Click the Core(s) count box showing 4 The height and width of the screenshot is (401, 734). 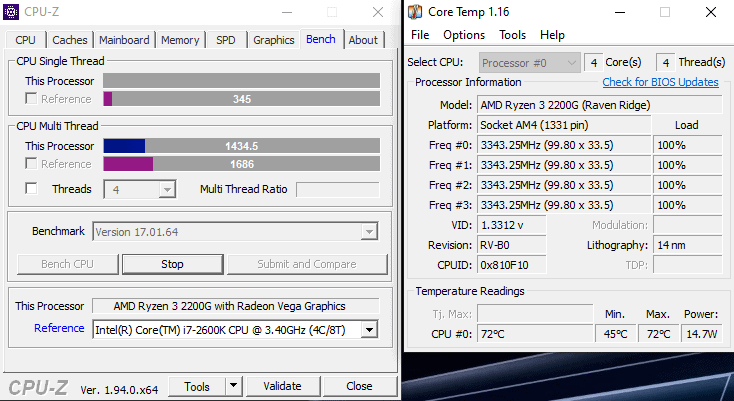593,63
